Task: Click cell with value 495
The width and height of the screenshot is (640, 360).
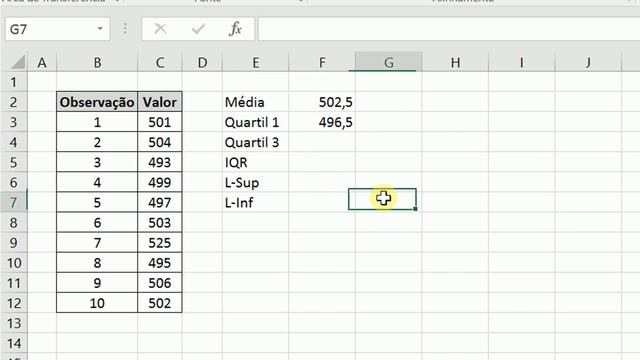Action: (160, 263)
